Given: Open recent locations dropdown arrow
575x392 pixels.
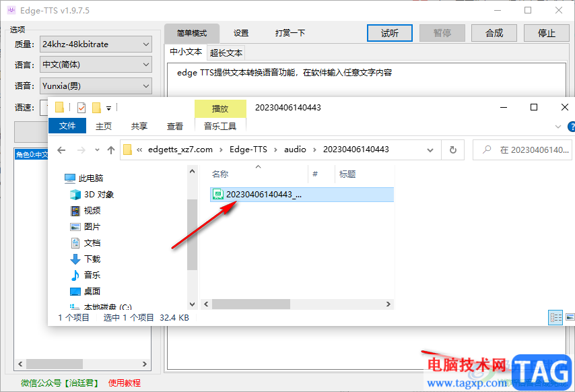Looking at the screenshot, I should (x=97, y=150).
